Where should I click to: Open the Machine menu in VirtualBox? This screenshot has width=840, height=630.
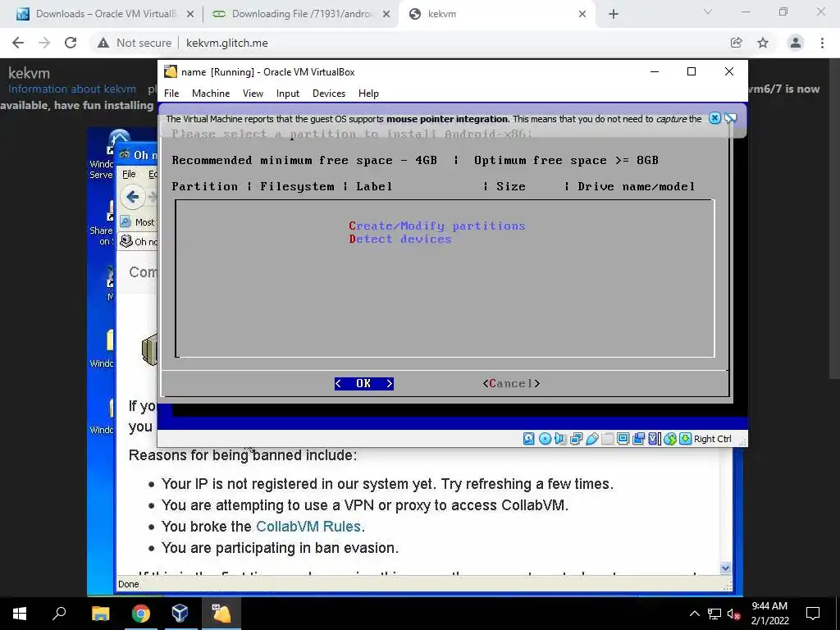[211, 94]
